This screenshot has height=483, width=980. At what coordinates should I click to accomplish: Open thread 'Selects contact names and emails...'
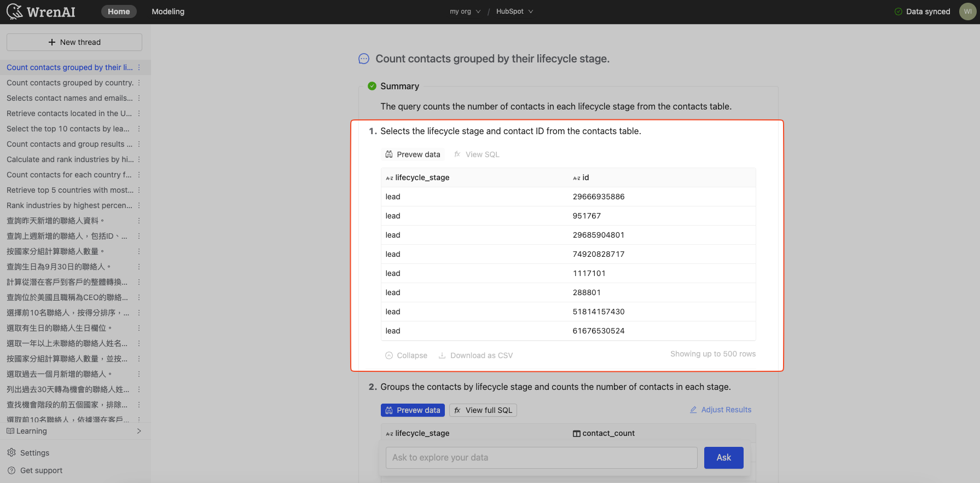click(x=69, y=98)
